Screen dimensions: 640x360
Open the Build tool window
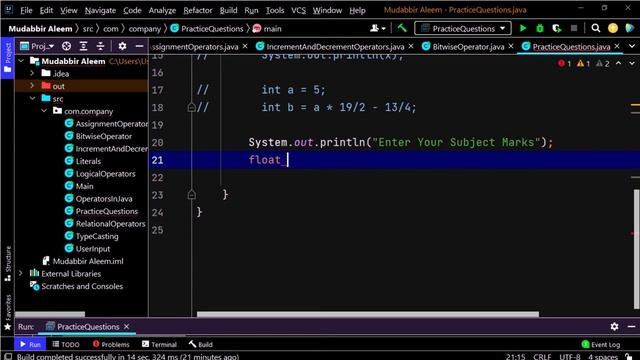(x=200, y=344)
